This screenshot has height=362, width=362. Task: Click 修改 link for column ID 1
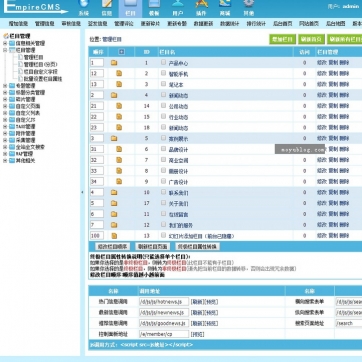pyautogui.click(x=322, y=63)
